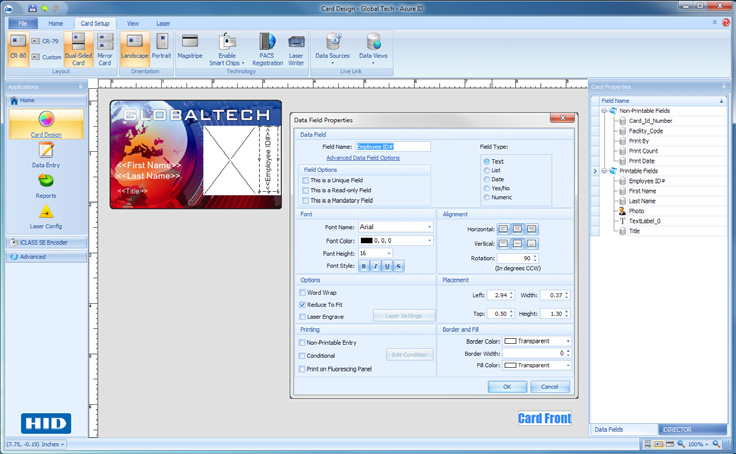Open the Laser ribbon tab
Image resolution: width=736 pixels, height=454 pixels.
[162, 22]
